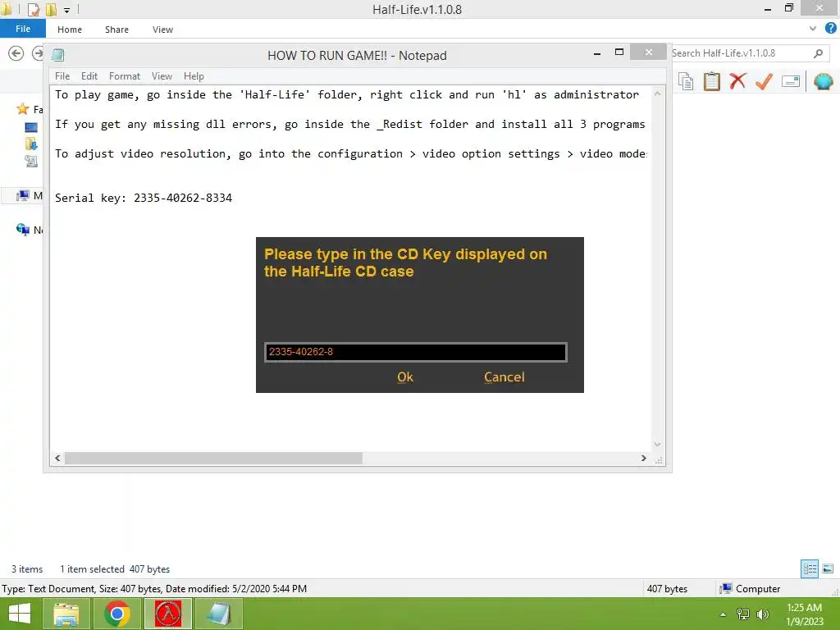
Task: Click Notepad vertical scroll down arrow
Action: click(657, 445)
